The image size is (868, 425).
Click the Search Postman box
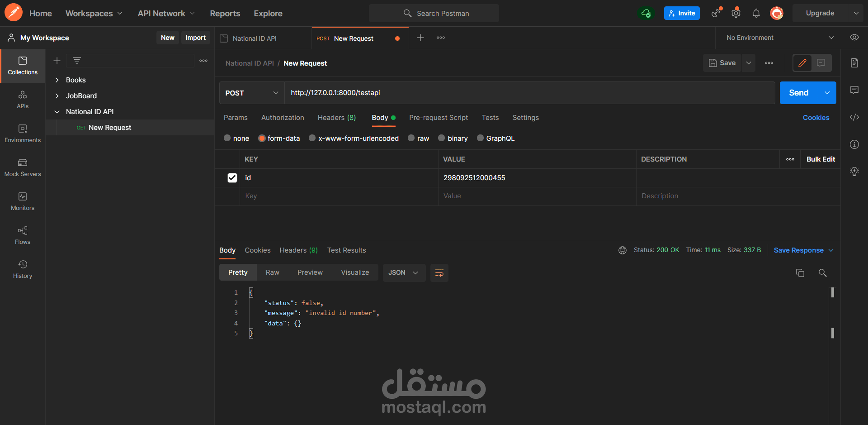click(434, 13)
